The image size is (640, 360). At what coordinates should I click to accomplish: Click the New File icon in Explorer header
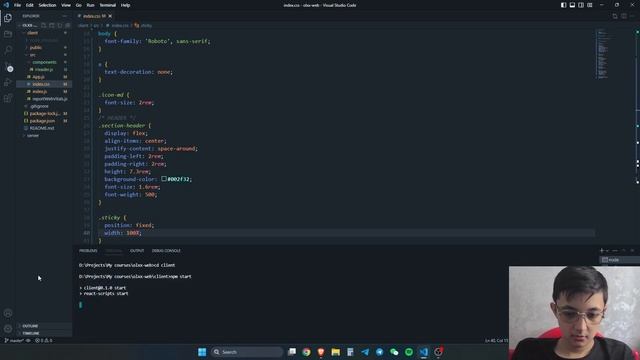pos(44,25)
